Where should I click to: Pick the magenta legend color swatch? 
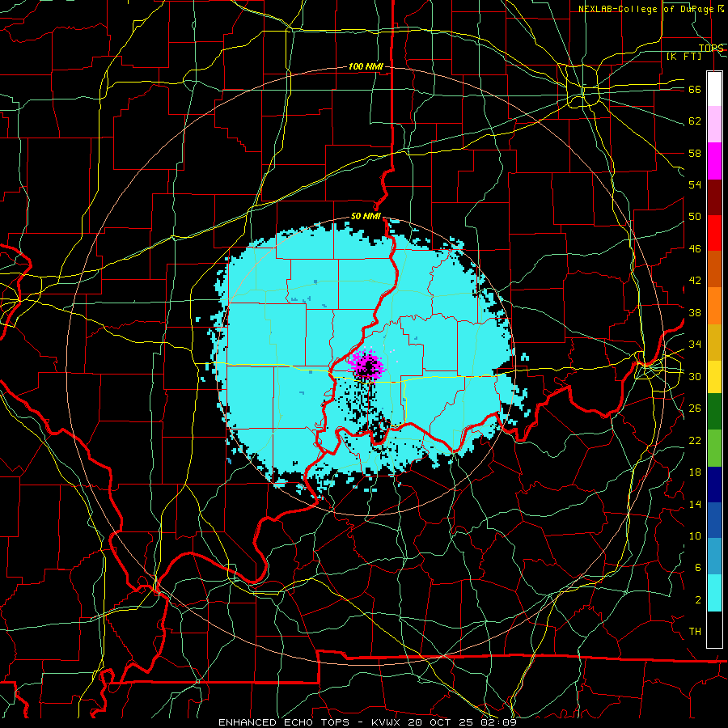point(714,161)
